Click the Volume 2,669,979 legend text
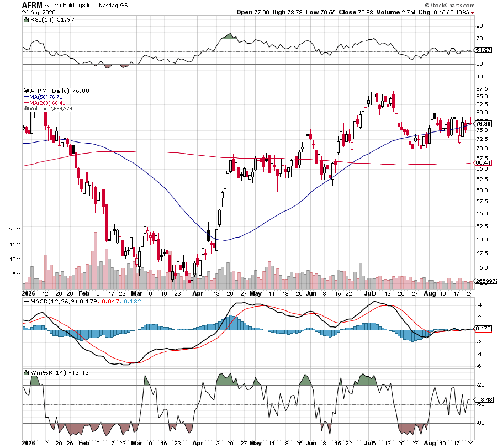Image resolution: width=497 pixels, height=448 pixels. click(x=51, y=109)
